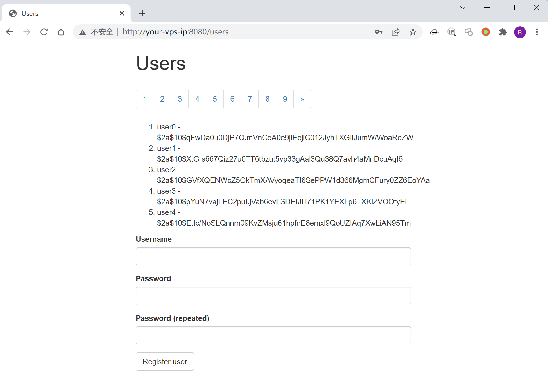Open the Extensions puzzle icon

click(x=503, y=32)
